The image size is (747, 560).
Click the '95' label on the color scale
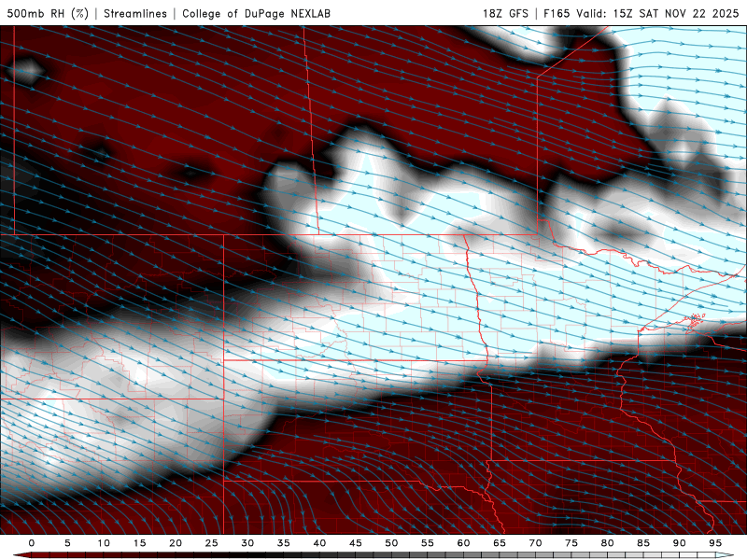pyautogui.click(x=715, y=543)
